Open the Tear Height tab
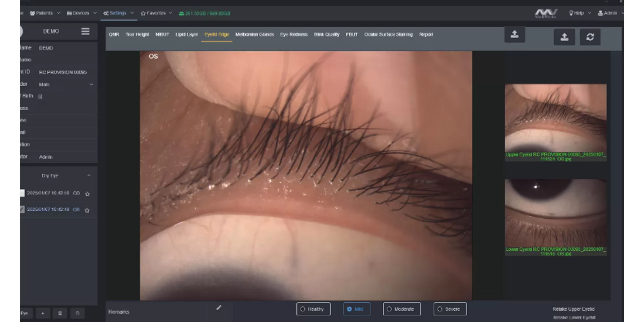The width and height of the screenshot is (644, 322). click(137, 35)
